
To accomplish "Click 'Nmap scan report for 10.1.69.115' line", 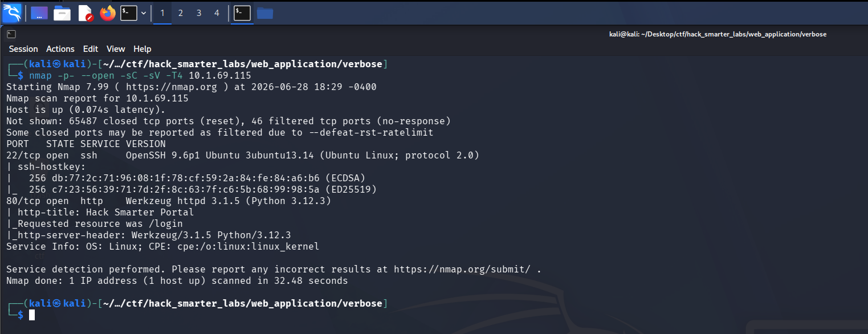I will [97, 98].
